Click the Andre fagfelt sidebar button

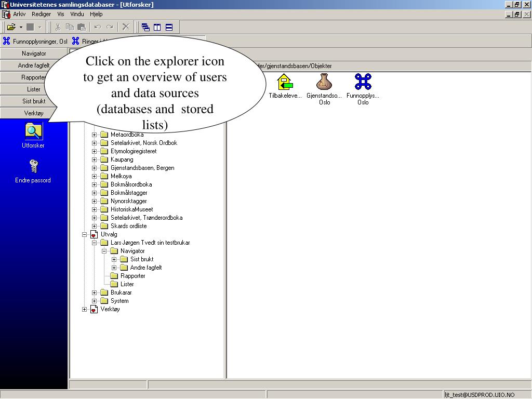34,65
